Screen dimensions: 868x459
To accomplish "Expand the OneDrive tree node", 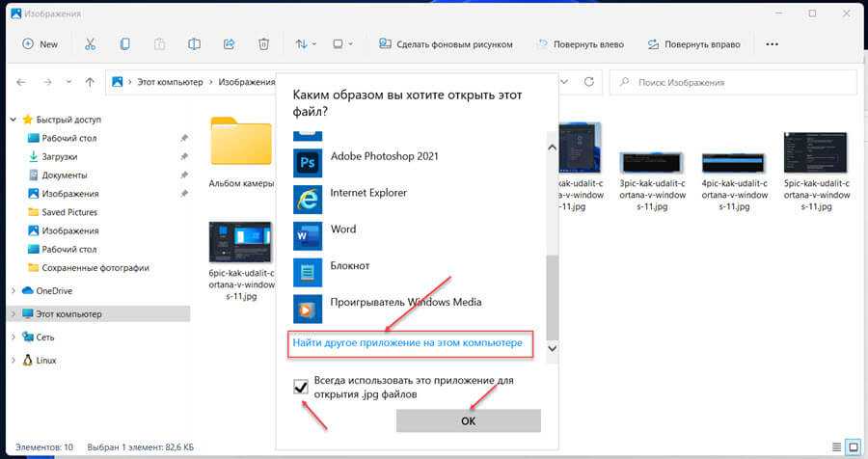I will [x=14, y=290].
